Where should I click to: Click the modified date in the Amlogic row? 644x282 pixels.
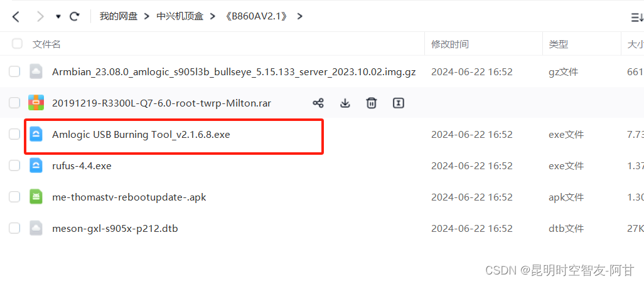click(x=472, y=135)
